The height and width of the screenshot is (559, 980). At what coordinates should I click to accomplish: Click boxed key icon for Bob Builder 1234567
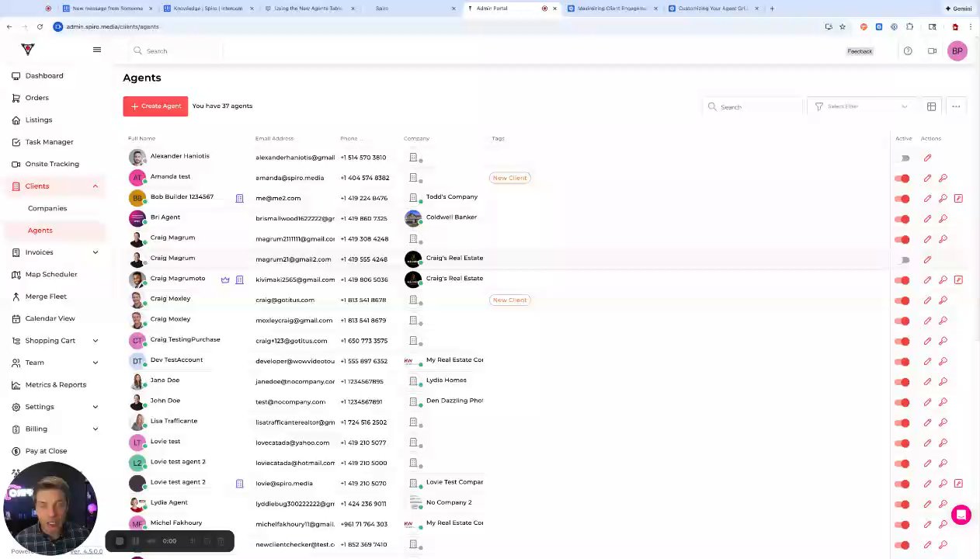(x=958, y=199)
